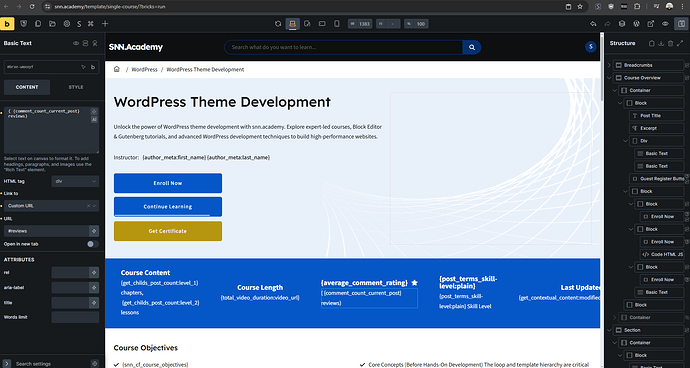Image resolution: width=690 pixels, height=368 pixels.
Task: Open the Link to Custom URL dropdown
Action: 51,206
